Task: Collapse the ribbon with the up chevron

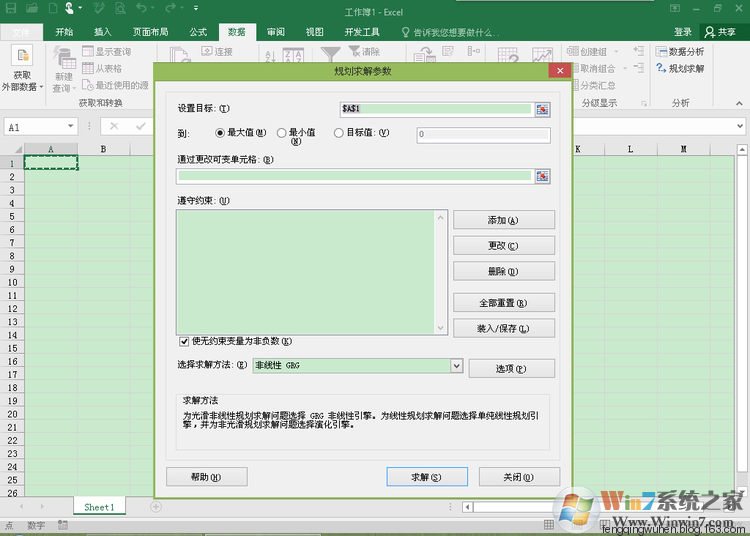Action: (739, 103)
